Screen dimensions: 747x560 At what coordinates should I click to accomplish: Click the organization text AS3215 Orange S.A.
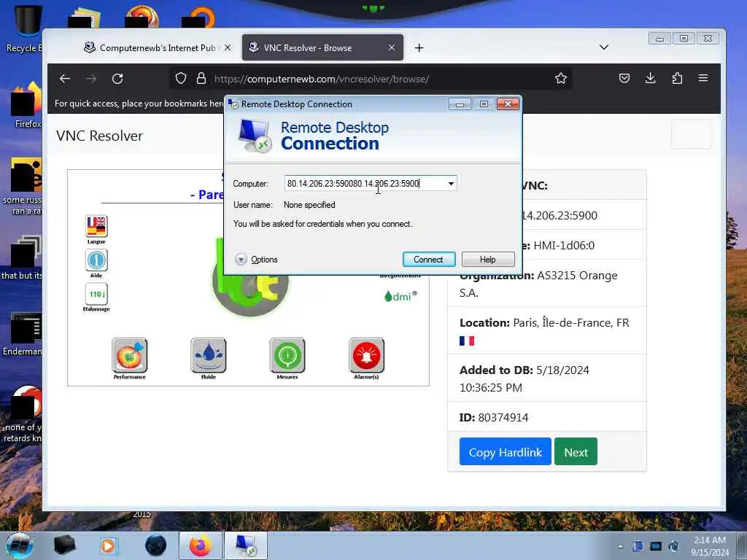(x=538, y=284)
